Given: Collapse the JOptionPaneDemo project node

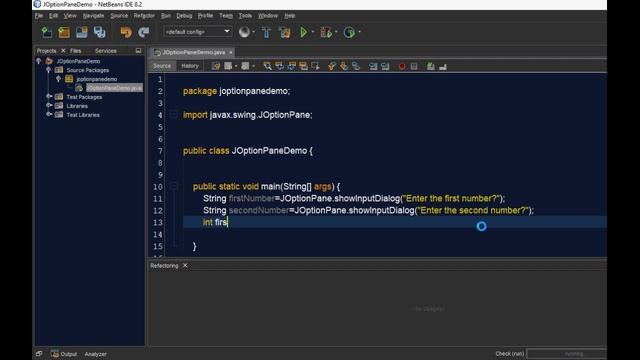Looking at the screenshot, I should (39, 61).
